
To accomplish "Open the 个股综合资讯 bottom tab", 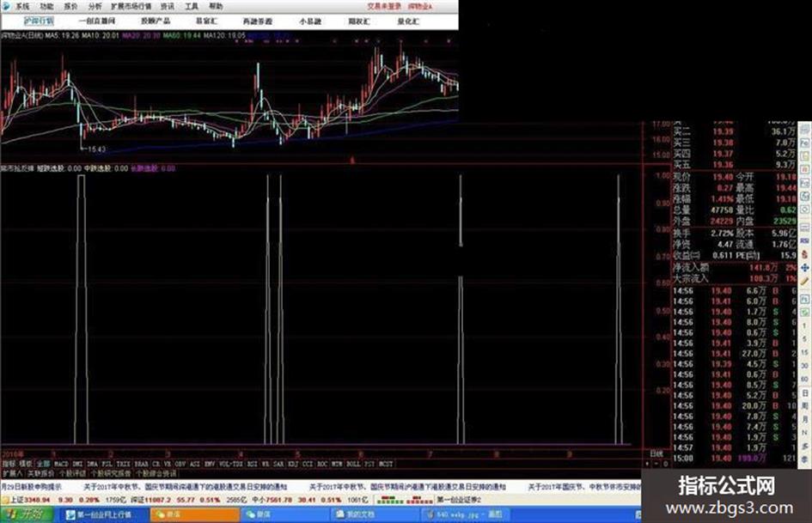I will pos(156,473).
